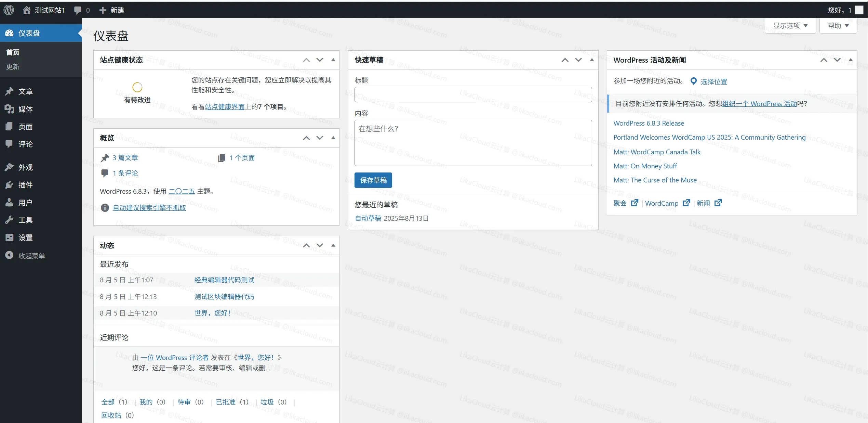Image resolution: width=868 pixels, height=423 pixels.
Task: Toggle collapse of the 概览 panel
Action: point(333,138)
